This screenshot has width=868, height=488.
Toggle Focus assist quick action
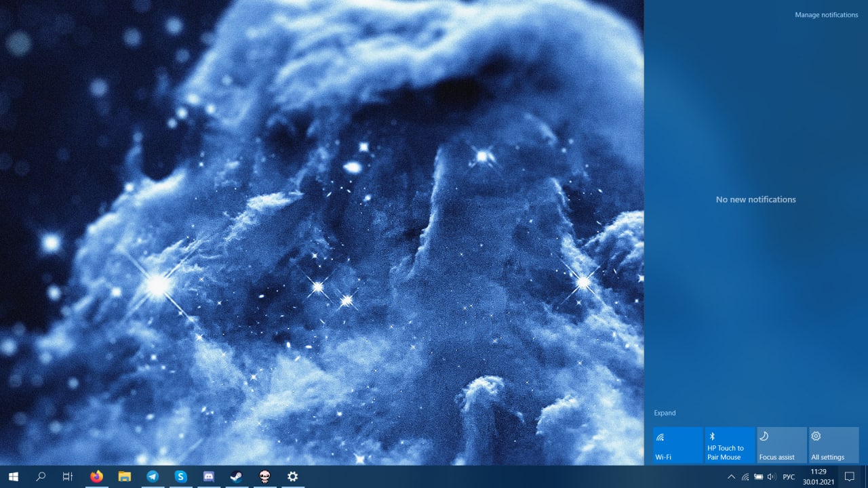(x=782, y=445)
